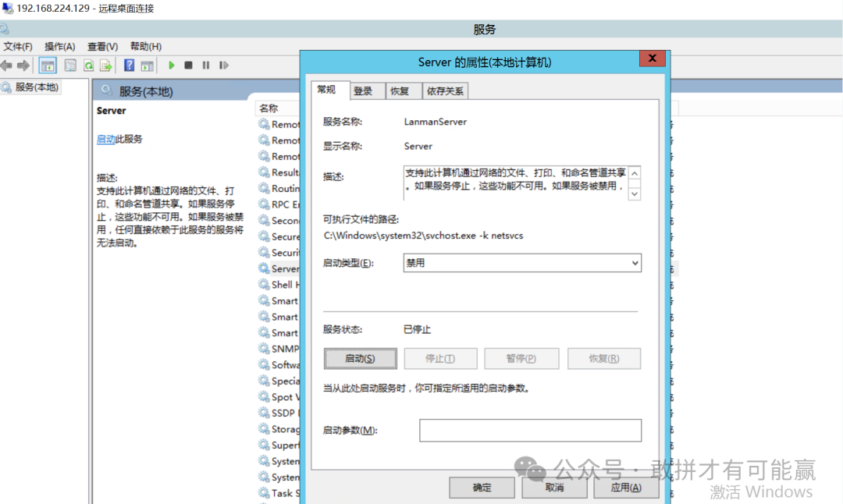Click inside the 启动参数(M) text field
Viewport: 843px width, 504px height.
[530, 431]
